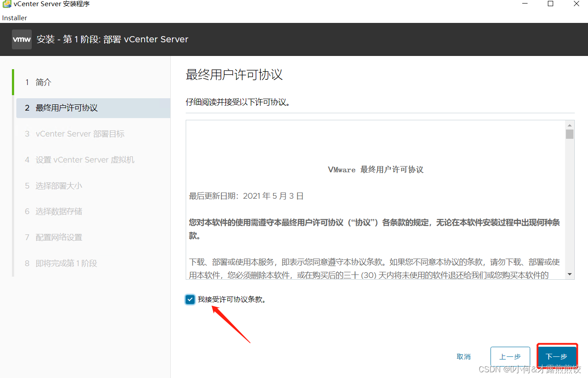The image size is (588, 378).
Task: Click the 上一步 (Back) button
Action: pos(510,356)
